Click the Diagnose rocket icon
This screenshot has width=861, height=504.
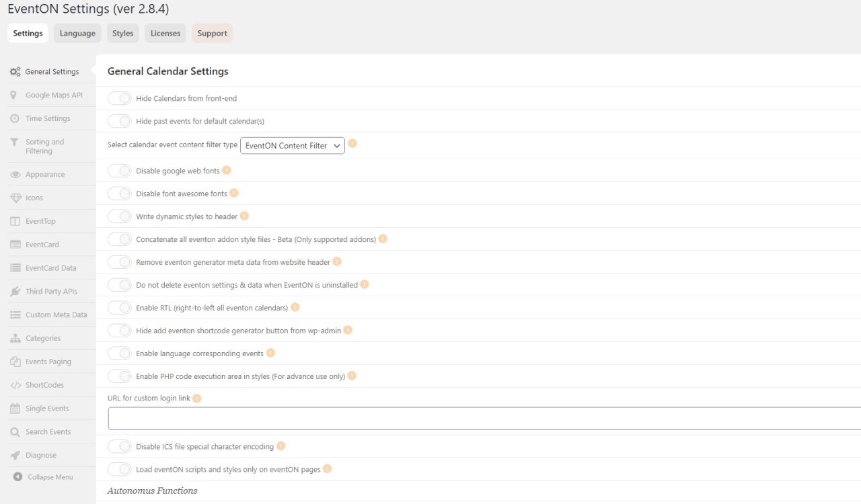(x=15, y=456)
